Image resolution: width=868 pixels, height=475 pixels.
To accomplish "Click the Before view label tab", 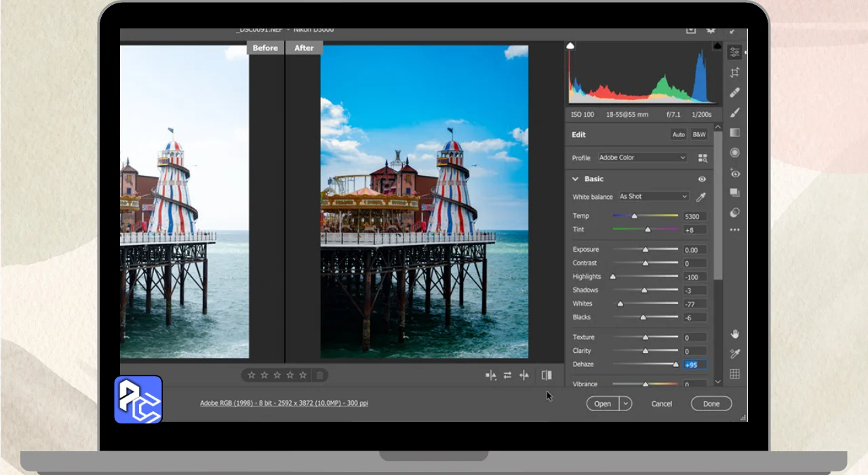I will [265, 47].
